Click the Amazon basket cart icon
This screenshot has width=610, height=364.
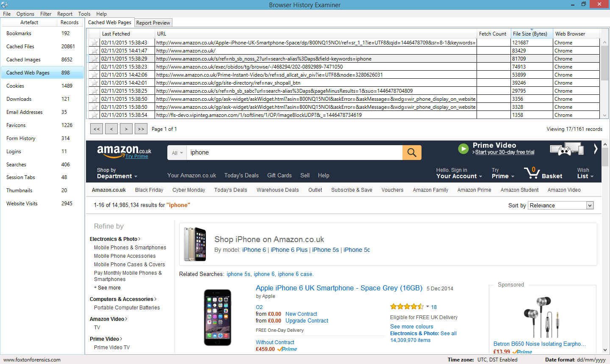[531, 173]
